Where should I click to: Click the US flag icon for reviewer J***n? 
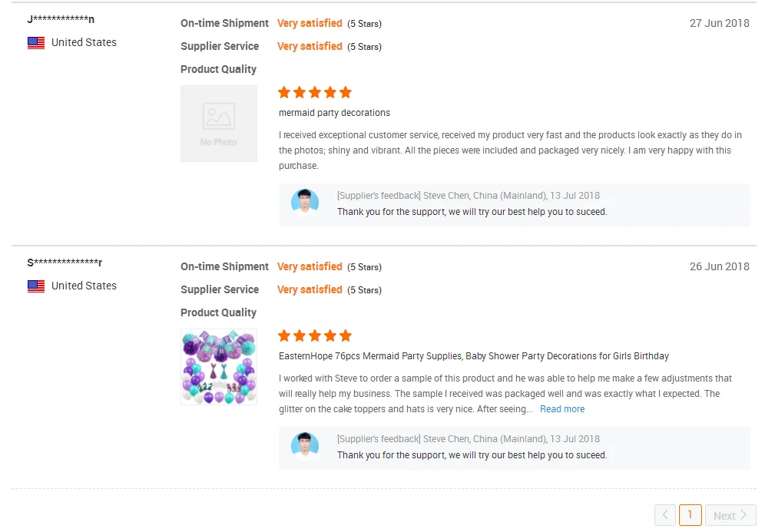coord(36,43)
